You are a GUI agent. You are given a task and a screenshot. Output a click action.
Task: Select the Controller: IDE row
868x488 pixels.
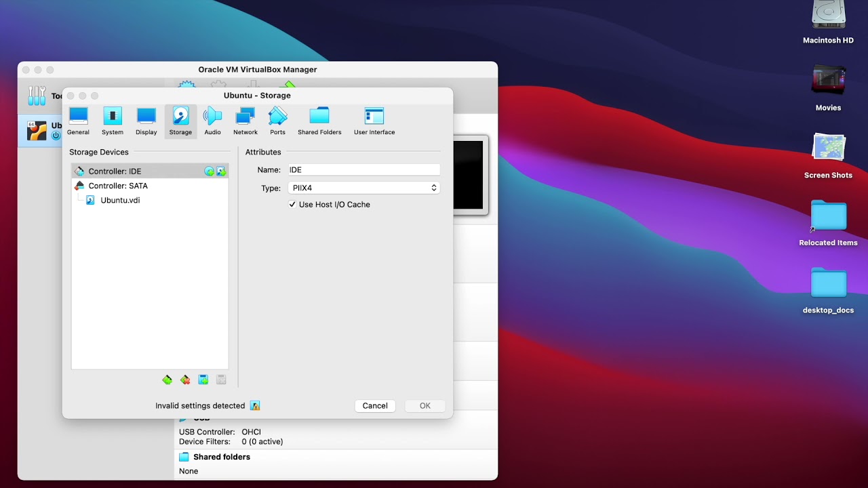point(150,171)
